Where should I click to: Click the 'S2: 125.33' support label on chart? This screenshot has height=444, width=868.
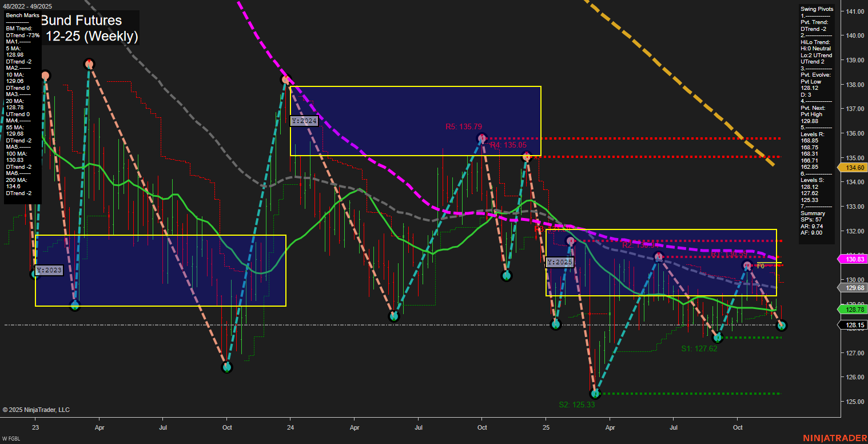[577, 405]
